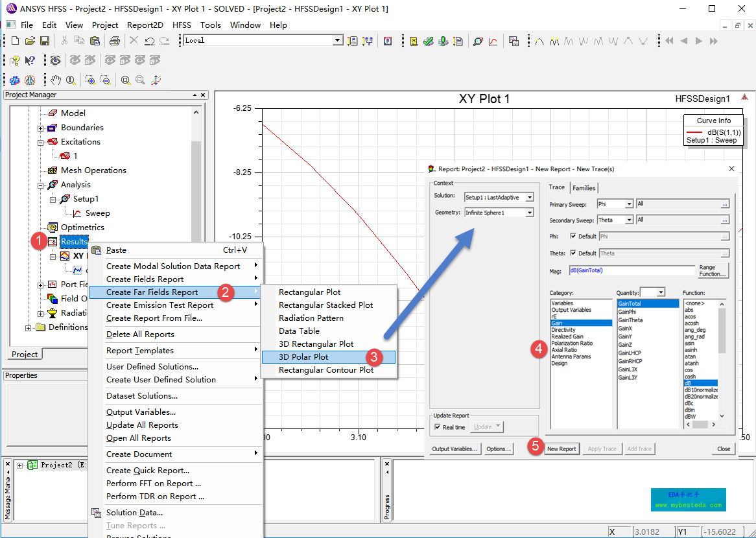Choose 3D Polar Plot from submenu
756x538 pixels.
(303, 357)
